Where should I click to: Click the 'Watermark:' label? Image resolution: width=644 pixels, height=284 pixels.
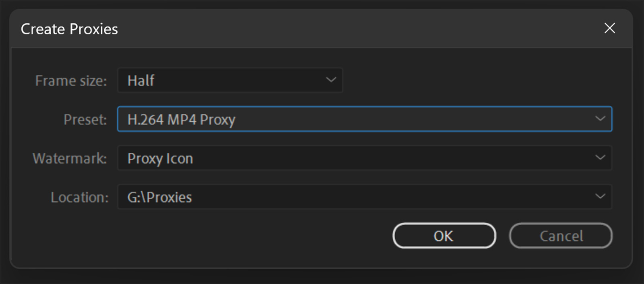[70, 158]
